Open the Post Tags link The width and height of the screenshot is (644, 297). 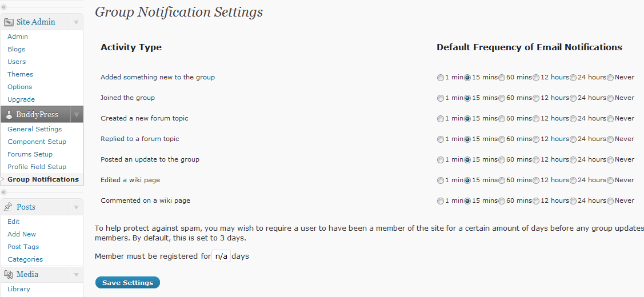coord(23,247)
